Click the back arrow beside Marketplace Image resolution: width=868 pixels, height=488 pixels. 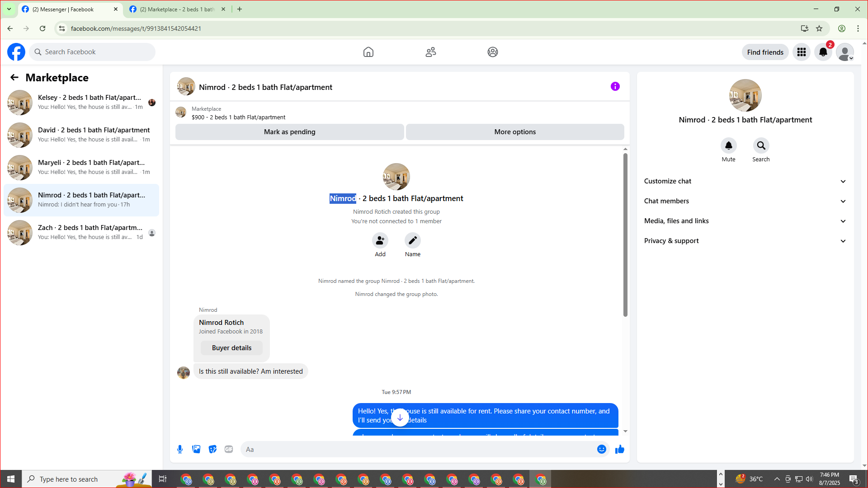pos(14,77)
